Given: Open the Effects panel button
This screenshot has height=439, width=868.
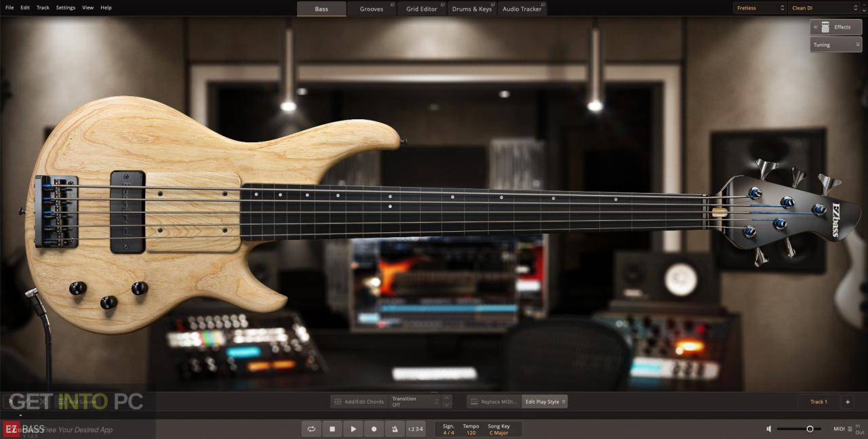Looking at the screenshot, I should [x=836, y=27].
